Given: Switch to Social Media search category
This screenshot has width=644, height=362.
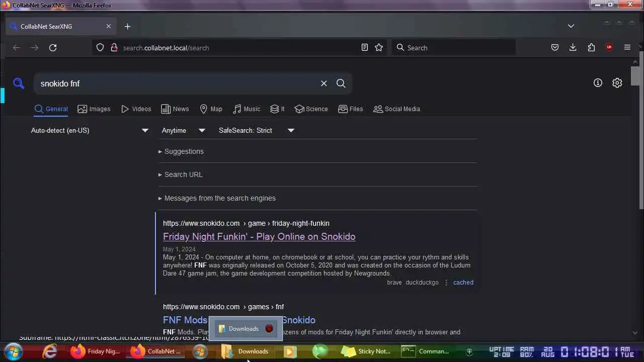Looking at the screenshot, I should pyautogui.click(x=396, y=109).
